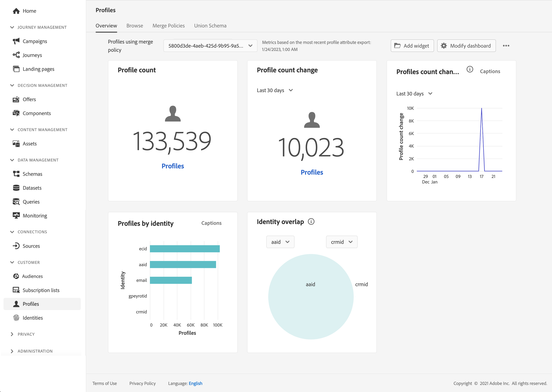This screenshot has width=552, height=392.
Task: Click the Identity overlap info icon
Action: (x=311, y=222)
